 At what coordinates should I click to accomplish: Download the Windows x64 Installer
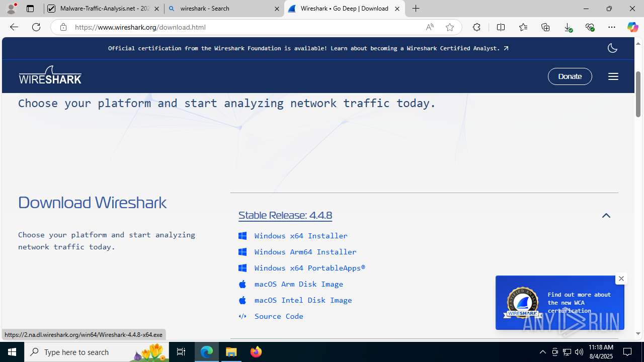pyautogui.click(x=301, y=236)
